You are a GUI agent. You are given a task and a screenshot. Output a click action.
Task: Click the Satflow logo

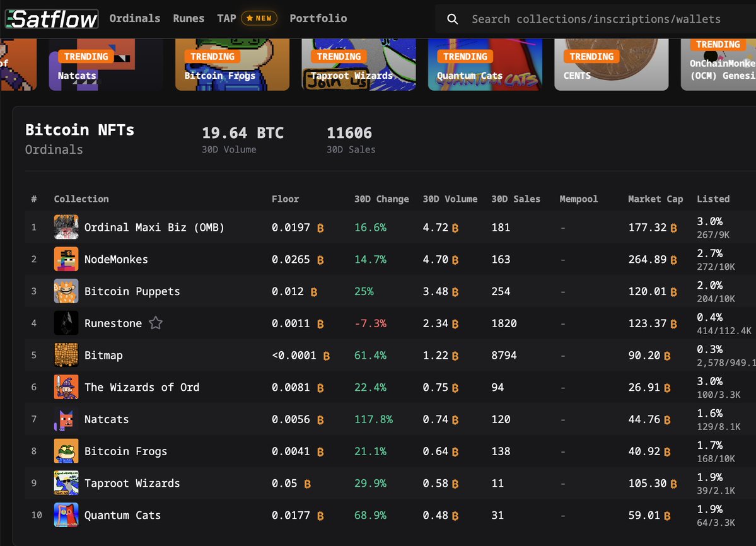pyautogui.click(x=52, y=19)
